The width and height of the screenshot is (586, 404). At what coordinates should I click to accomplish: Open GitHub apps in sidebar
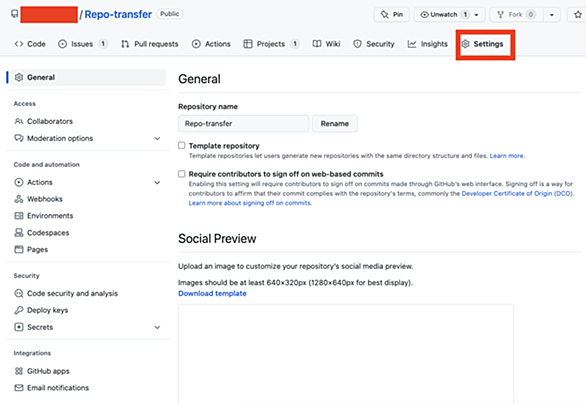pos(48,371)
